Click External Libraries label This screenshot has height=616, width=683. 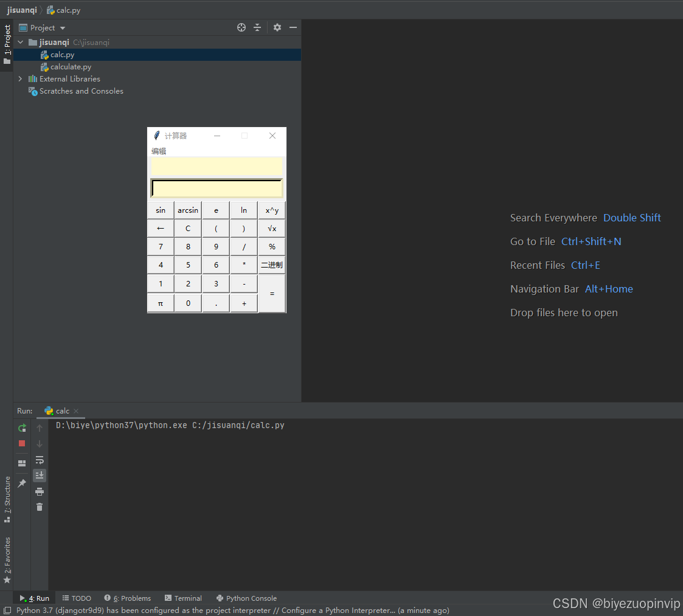(70, 79)
